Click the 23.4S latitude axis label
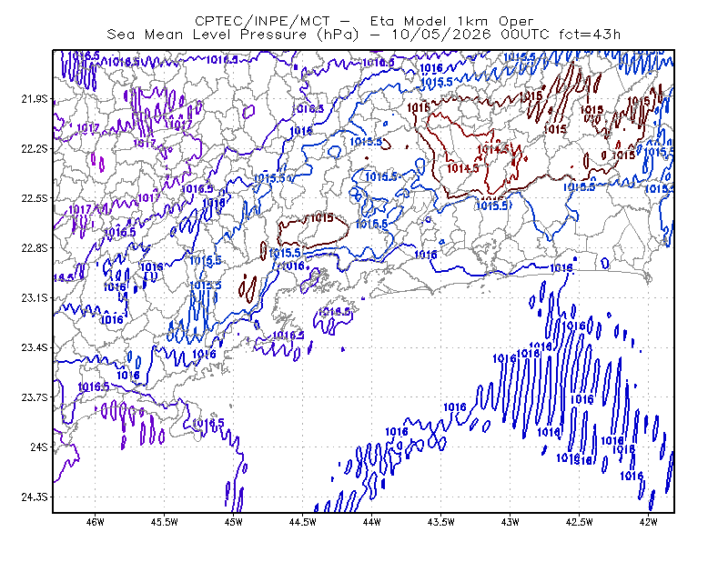This screenshot has height=562, width=728. (35, 347)
